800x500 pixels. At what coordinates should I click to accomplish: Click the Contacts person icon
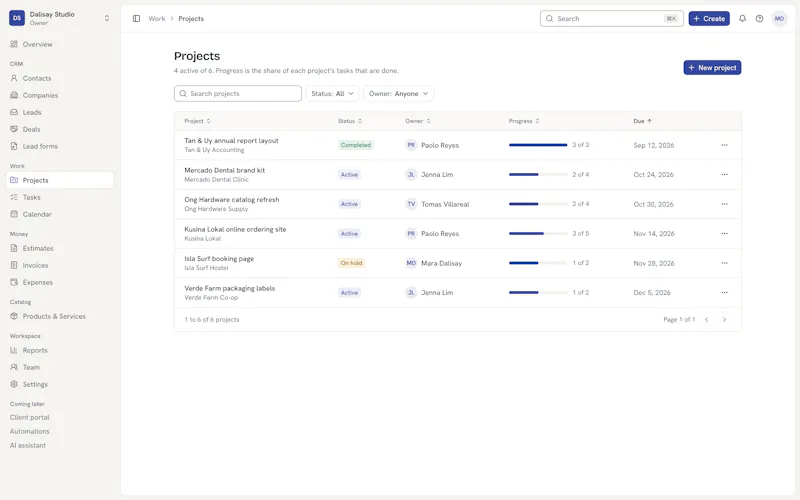click(x=14, y=78)
